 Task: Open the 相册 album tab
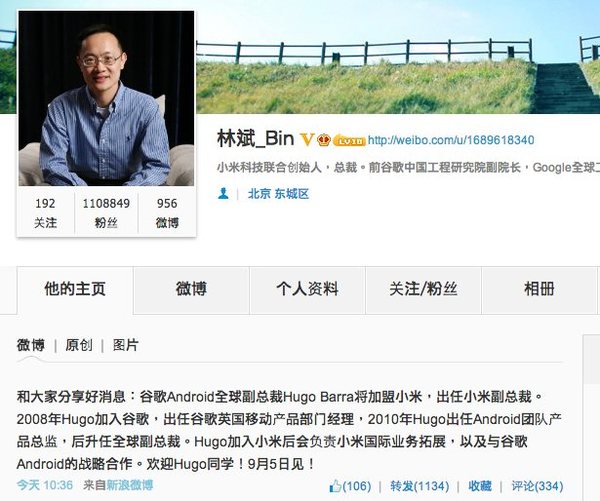[539, 290]
